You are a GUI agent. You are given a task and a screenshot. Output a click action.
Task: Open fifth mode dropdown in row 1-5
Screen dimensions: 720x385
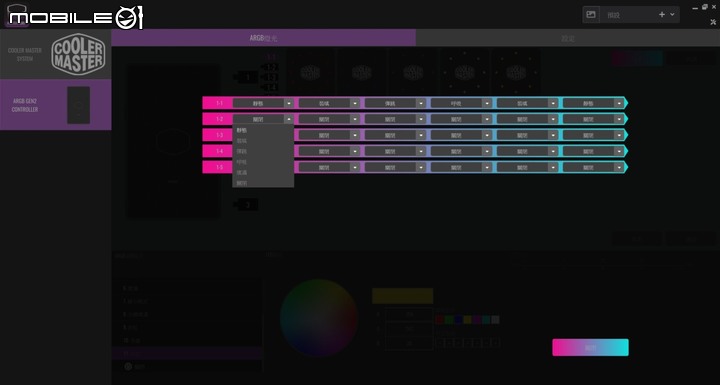[527, 168]
